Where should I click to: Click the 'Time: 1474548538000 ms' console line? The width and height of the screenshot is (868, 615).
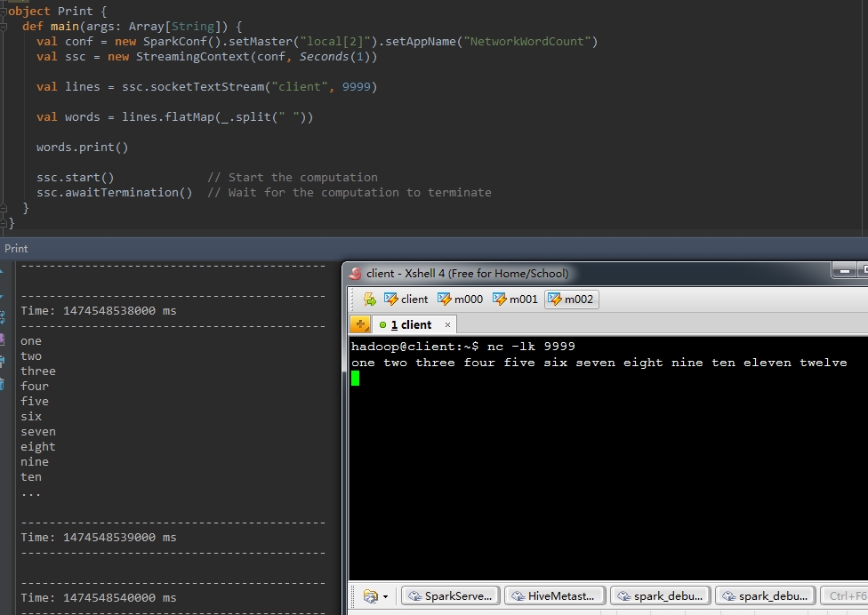(99, 311)
